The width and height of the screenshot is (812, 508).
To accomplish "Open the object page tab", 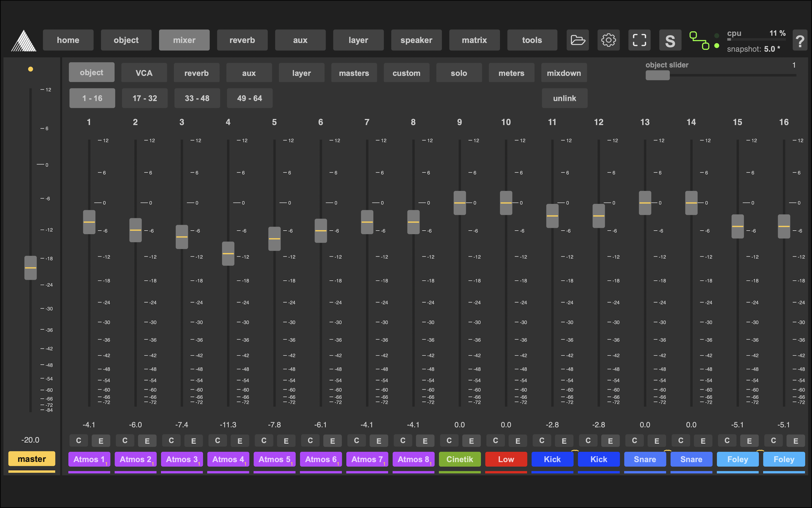I will [x=126, y=40].
